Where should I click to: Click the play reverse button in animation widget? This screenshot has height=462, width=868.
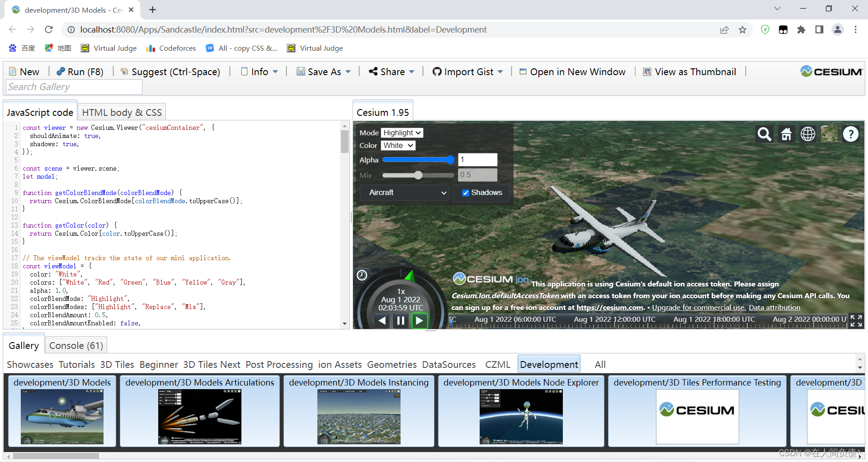coord(382,320)
